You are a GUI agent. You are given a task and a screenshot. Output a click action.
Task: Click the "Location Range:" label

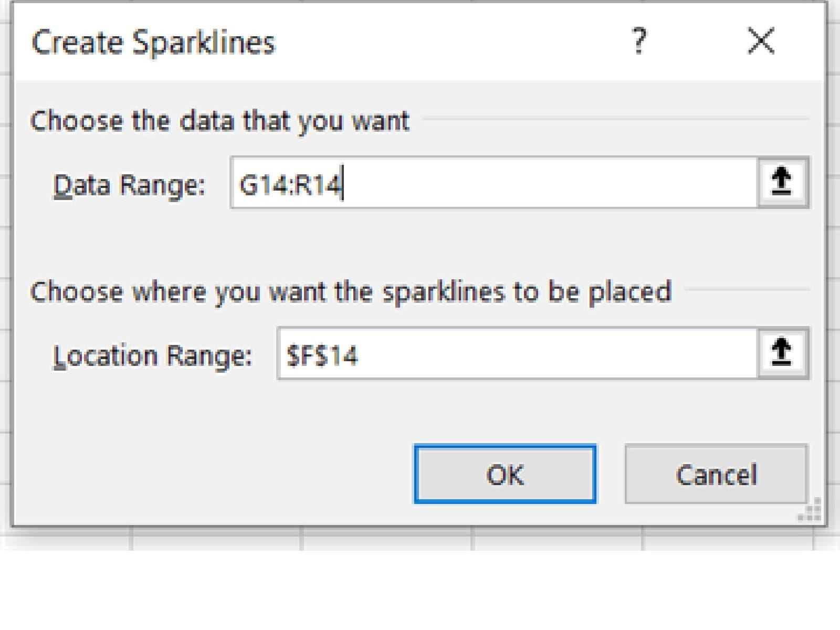click(x=152, y=356)
